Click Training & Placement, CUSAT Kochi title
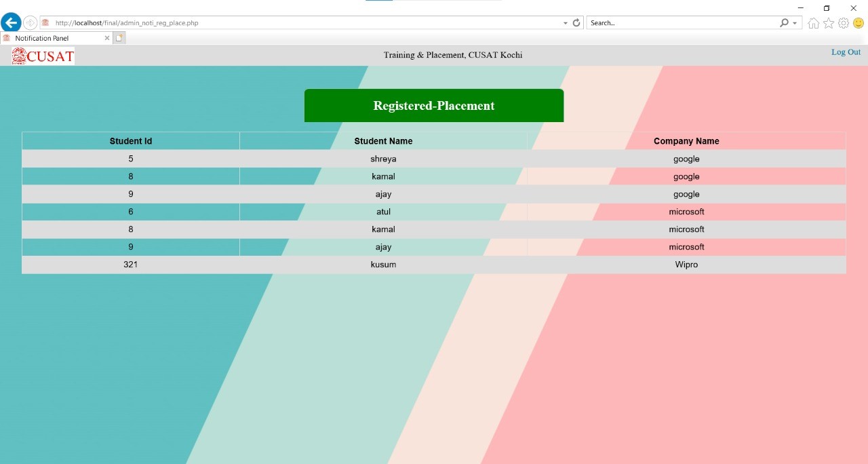The height and width of the screenshot is (464, 868). pyautogui.click(x=453, y=55)
